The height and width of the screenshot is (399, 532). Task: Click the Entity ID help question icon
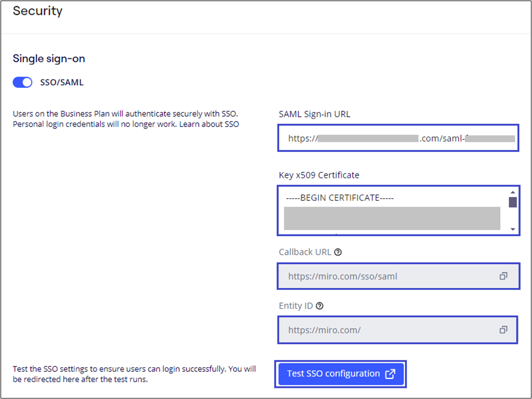click(320, 306)
